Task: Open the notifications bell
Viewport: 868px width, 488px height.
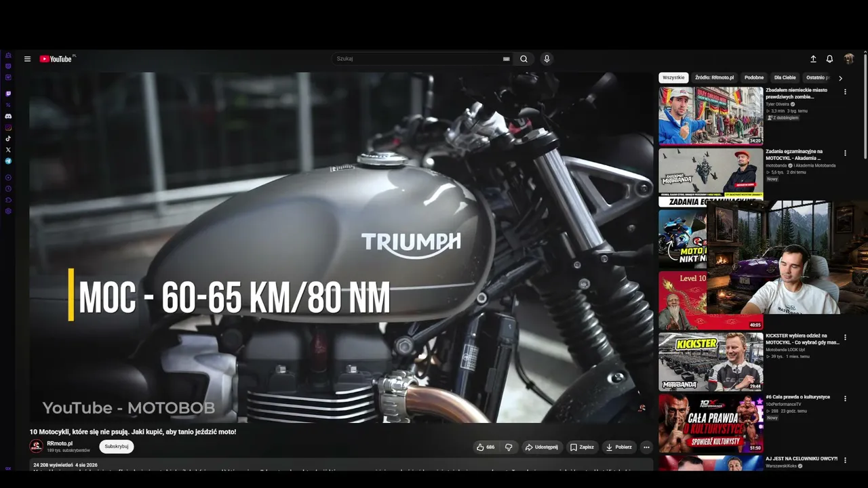Action: coord(829,59)
